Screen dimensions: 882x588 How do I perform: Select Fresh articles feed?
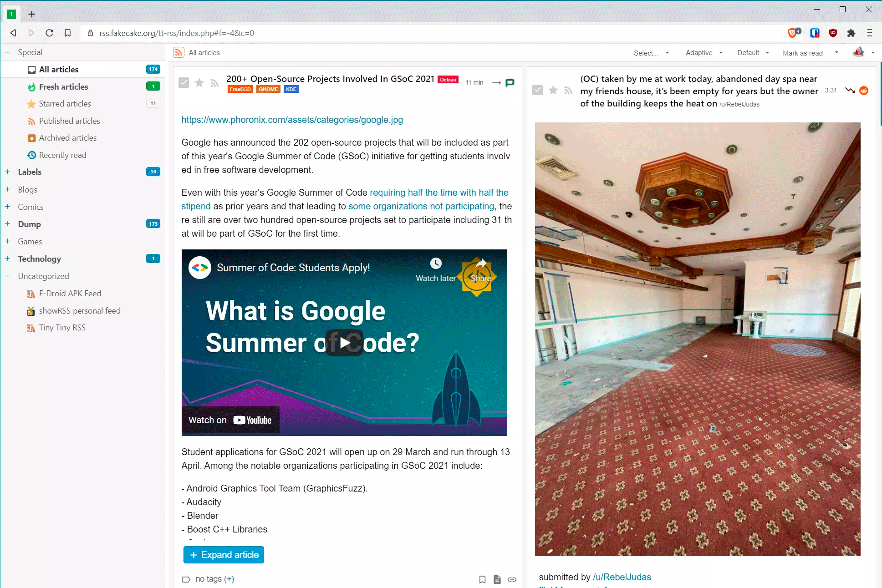(x=63, y=86)
